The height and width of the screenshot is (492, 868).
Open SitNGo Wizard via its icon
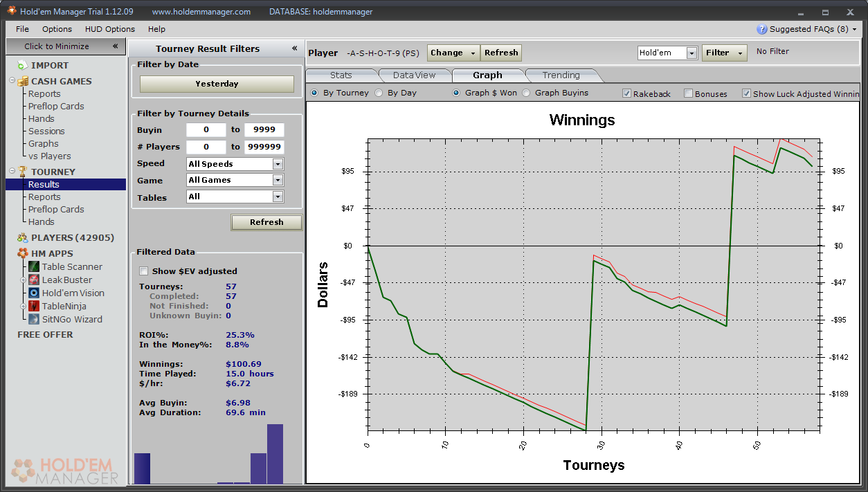(x=35, y=320)
